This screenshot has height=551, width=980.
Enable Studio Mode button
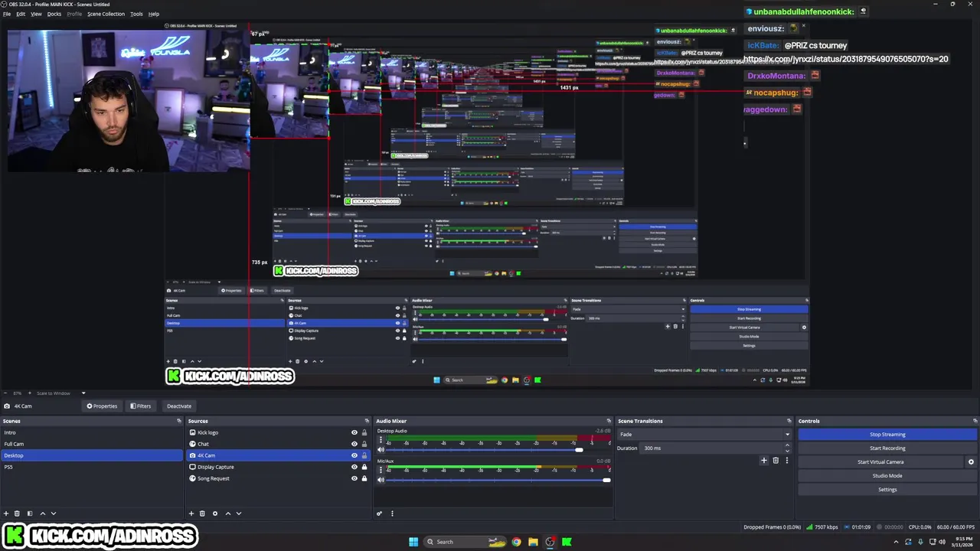coord(887,476)
